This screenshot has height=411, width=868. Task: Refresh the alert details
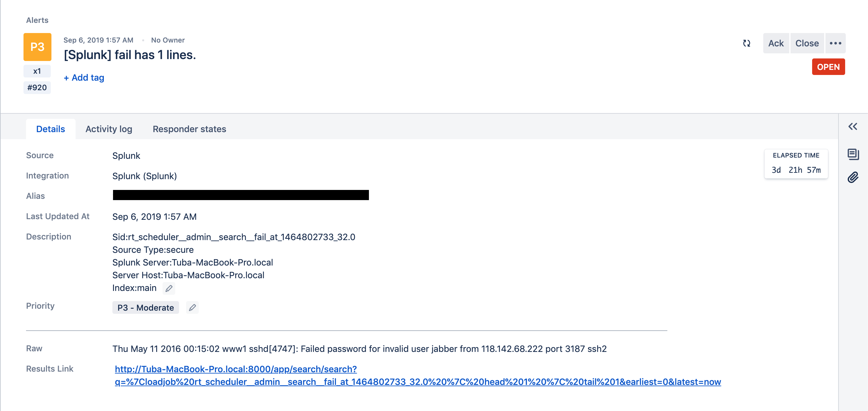[x=747, y=43]
